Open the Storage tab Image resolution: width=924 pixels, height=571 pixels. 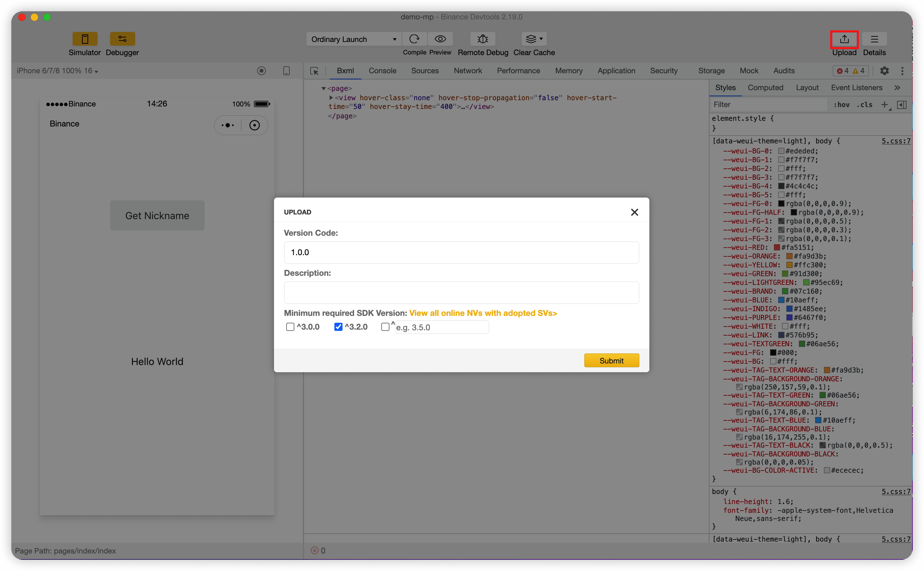point(711,71)
